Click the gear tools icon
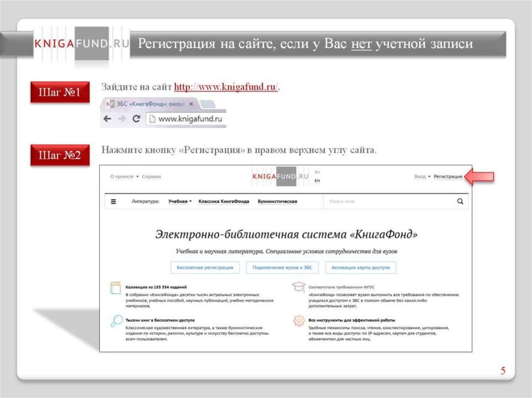Screen dimensions: 532x398 pyautogui.click(x=299, y=321)
